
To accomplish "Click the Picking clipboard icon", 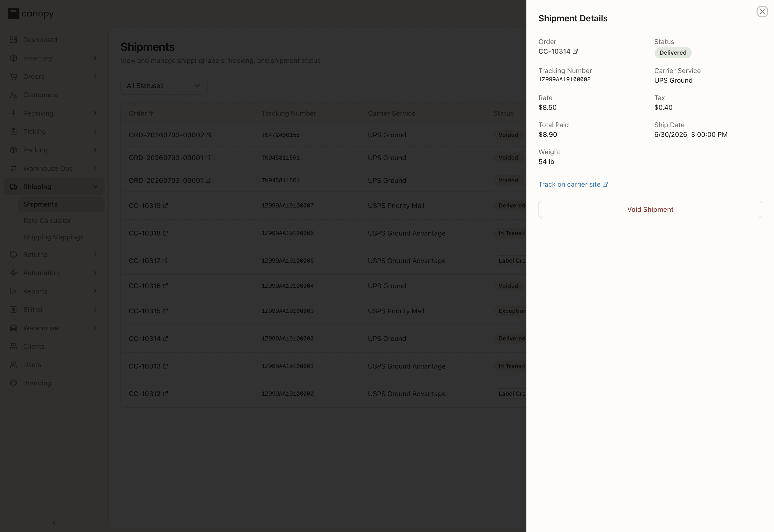I will (13, 132).
